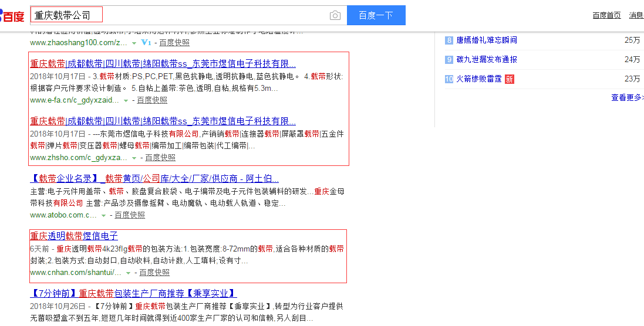This screenshot has height=326, width=644.
Task: Open 百度快照 for the www.cnhan.com result
Action: [x=154, y=273]
